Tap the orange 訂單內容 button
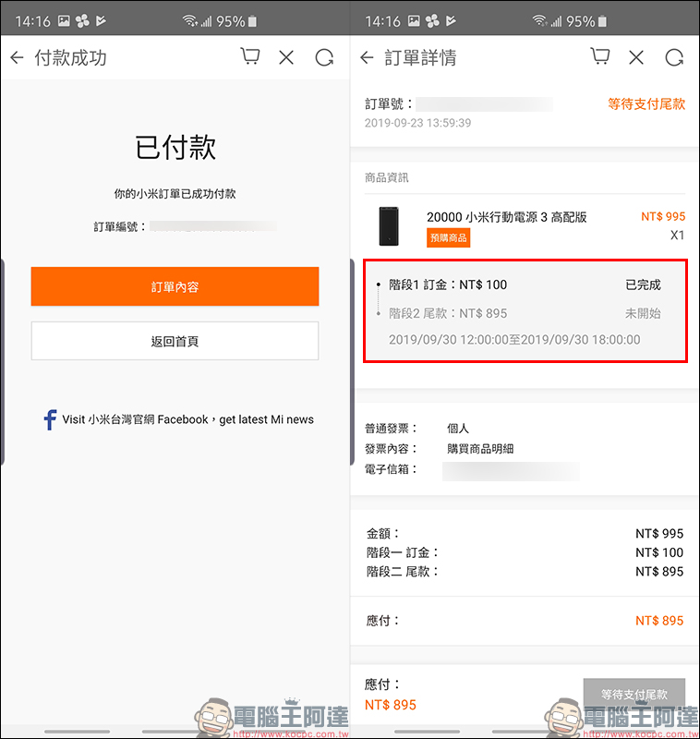This screenshot has width=700, height=739. pos(175,287)
